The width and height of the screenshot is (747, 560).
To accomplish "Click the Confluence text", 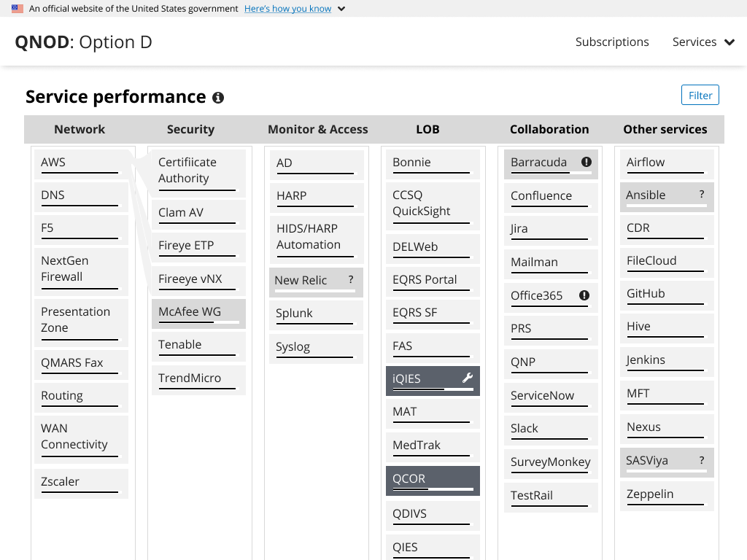I will coord(541,195).
